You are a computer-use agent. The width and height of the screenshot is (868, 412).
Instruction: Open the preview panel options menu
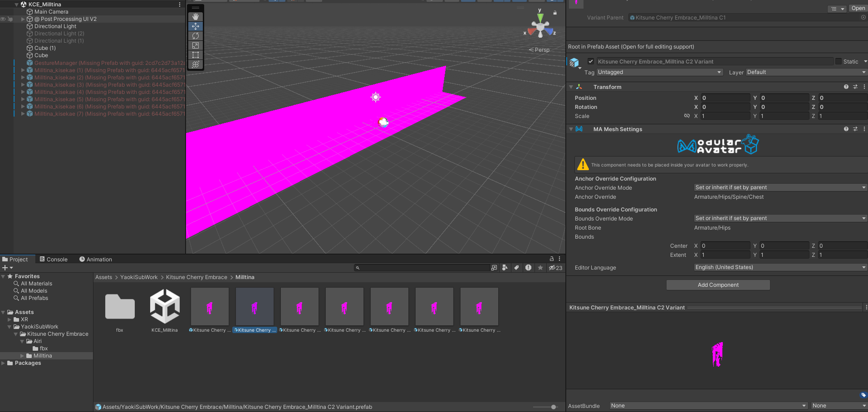866,308
